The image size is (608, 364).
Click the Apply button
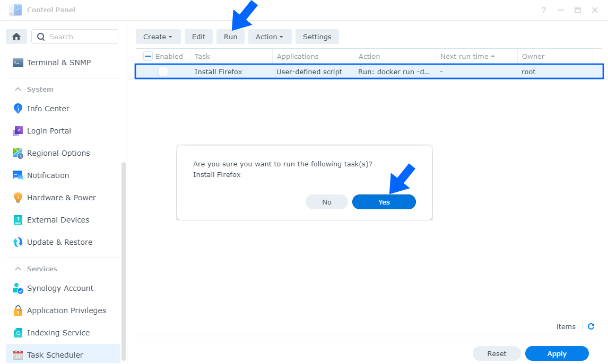pyautogui.click(x=557, y=353)
